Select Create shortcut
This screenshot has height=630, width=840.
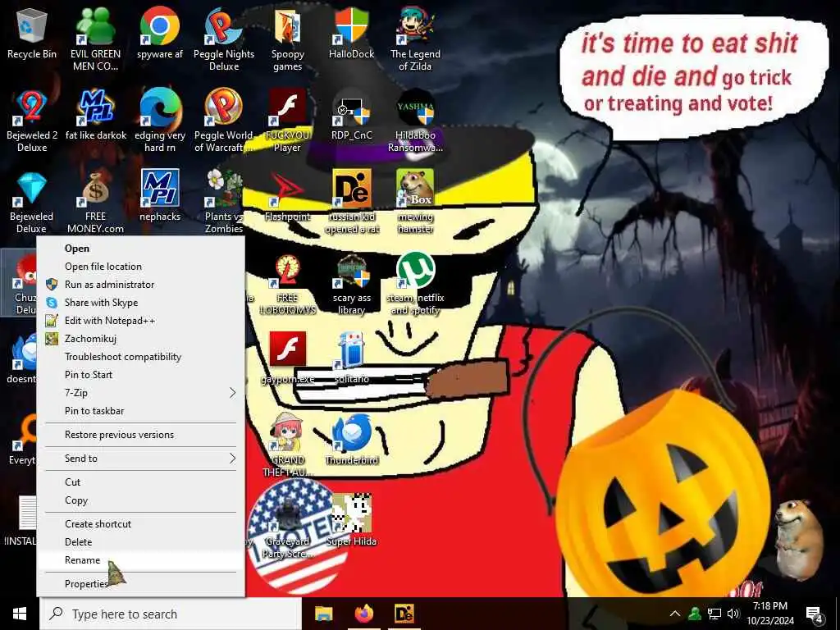point(140,524)
